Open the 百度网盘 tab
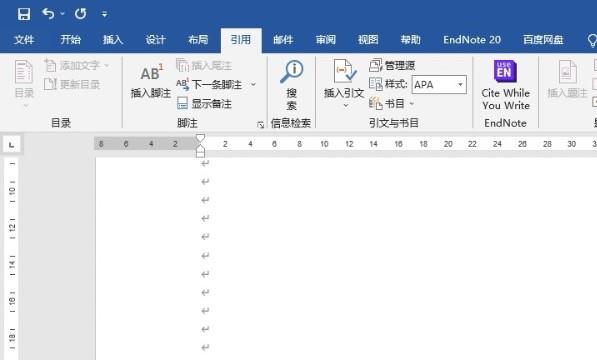The width and height of the screenshot is (597, 360). 543,40
